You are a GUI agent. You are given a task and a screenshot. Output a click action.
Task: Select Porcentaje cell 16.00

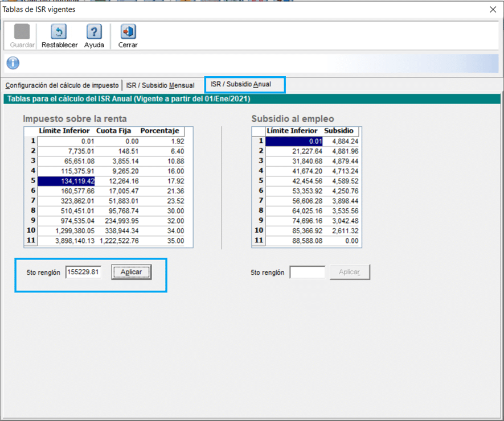162,171
